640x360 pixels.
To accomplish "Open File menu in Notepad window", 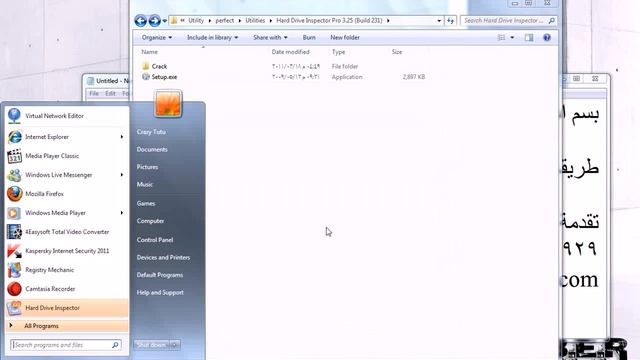I will pos(94,93).
